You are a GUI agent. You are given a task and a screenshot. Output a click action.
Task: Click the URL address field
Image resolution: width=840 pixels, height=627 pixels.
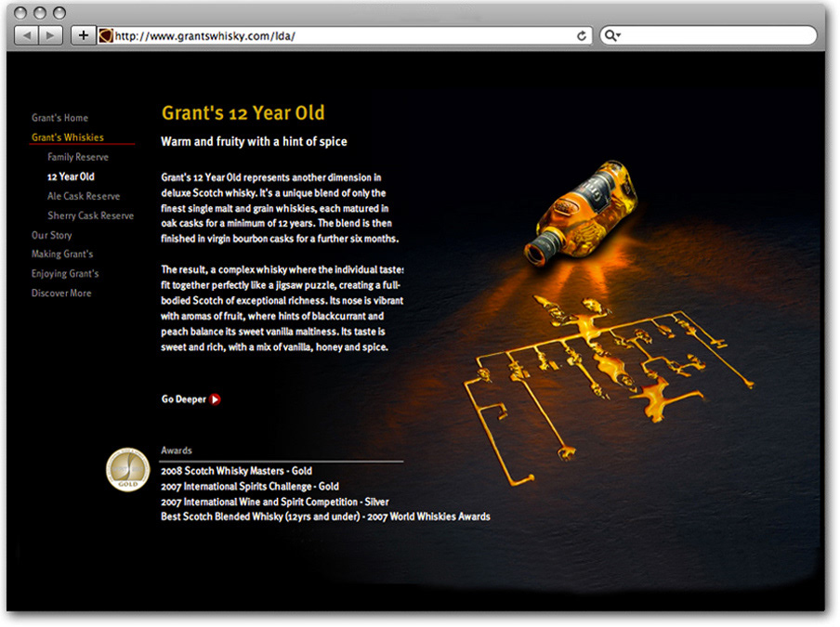tap(343, 36)
